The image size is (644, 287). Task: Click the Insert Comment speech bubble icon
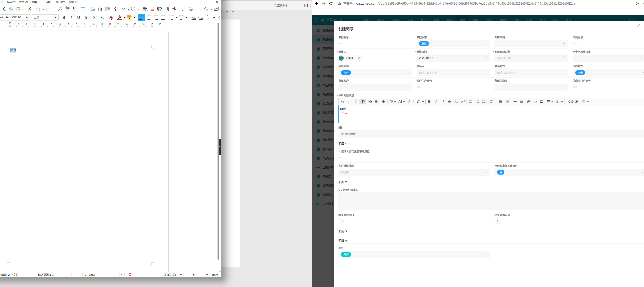tap(183, 9)
